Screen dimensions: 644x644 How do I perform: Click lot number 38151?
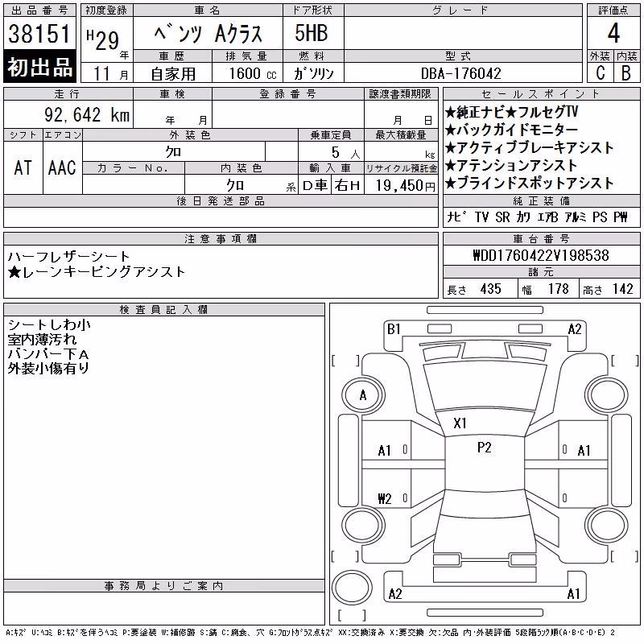point(39,34)
